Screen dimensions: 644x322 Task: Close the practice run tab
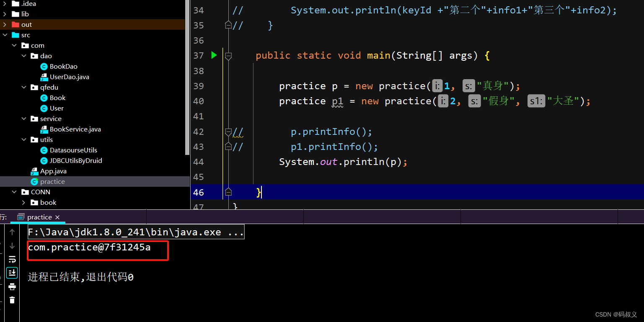tap(57, 217)
